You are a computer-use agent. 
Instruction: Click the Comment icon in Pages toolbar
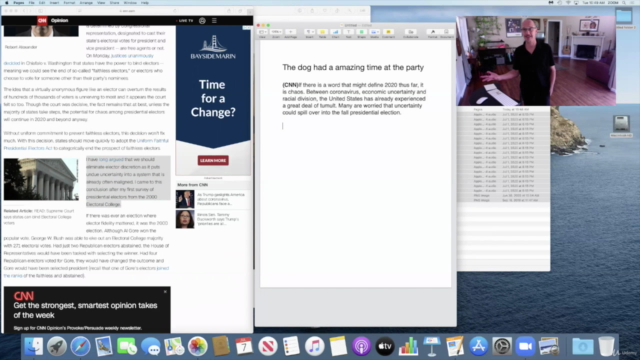pyautogui.click(x=388, y=32)
